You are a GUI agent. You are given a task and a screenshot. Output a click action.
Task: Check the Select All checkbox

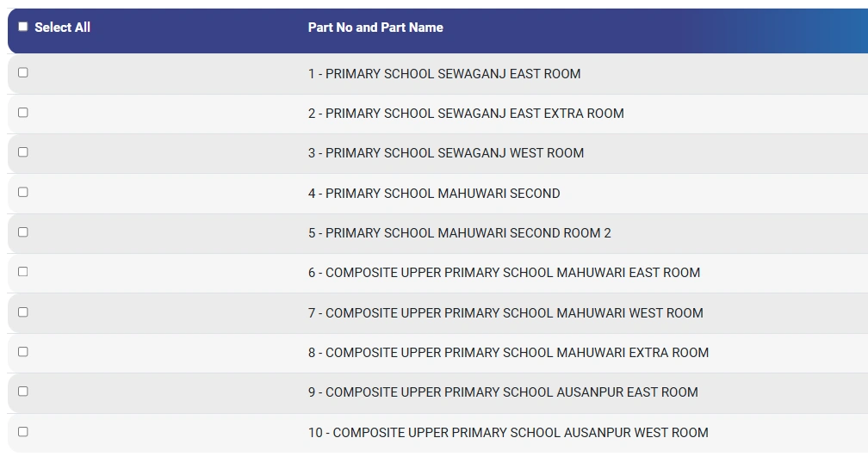point(23,27)
